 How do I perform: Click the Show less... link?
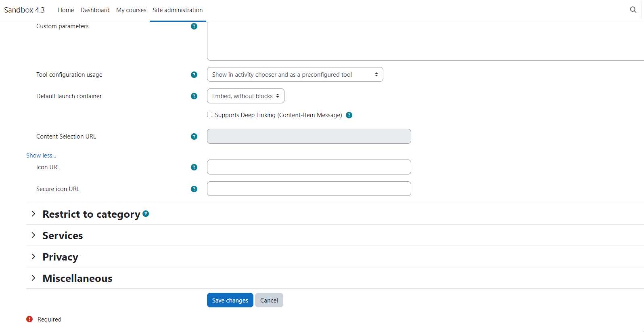(x=41, y=155)
